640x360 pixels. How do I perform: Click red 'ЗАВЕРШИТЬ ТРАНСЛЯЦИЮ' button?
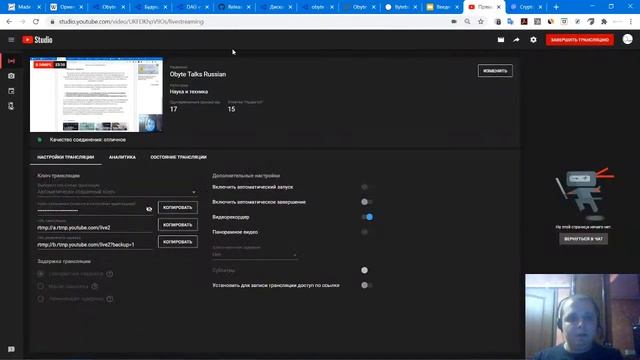[x=580, y=40]
